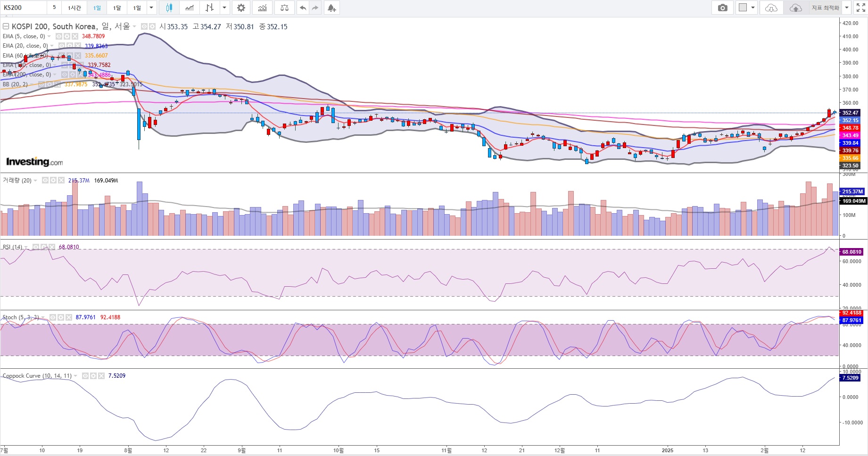868x456 pixels.
Task: Click the compare symbols scale icon
Action: click(284, 8)
